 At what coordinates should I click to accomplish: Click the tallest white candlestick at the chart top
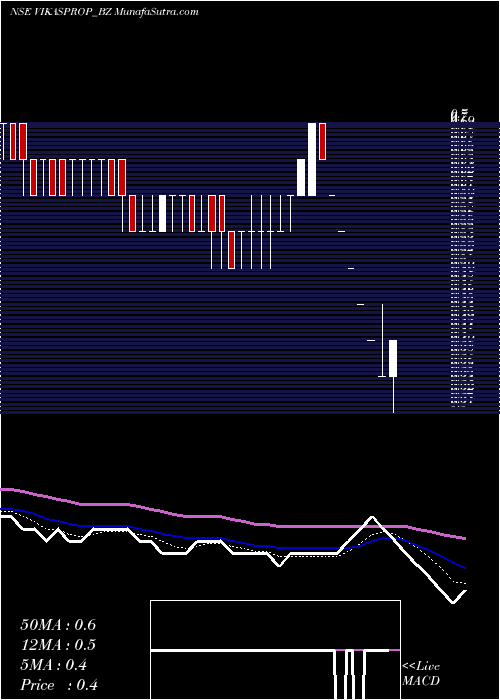(x=312, y=159)
